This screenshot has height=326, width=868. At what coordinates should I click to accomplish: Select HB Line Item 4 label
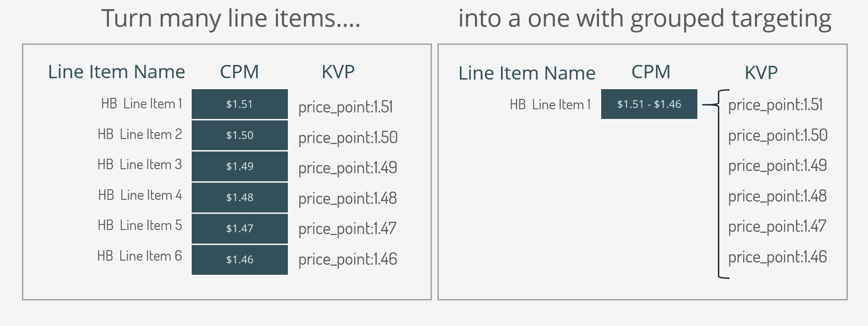pos(140,195)
